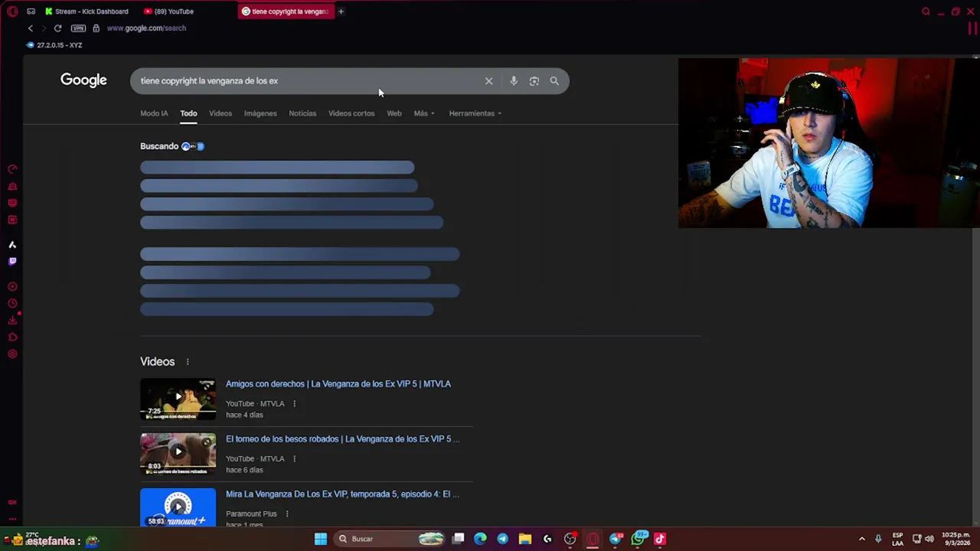Open options for El torneo de los besos result
The height and width of the screenshot is (551, 980).
[294, 459]
